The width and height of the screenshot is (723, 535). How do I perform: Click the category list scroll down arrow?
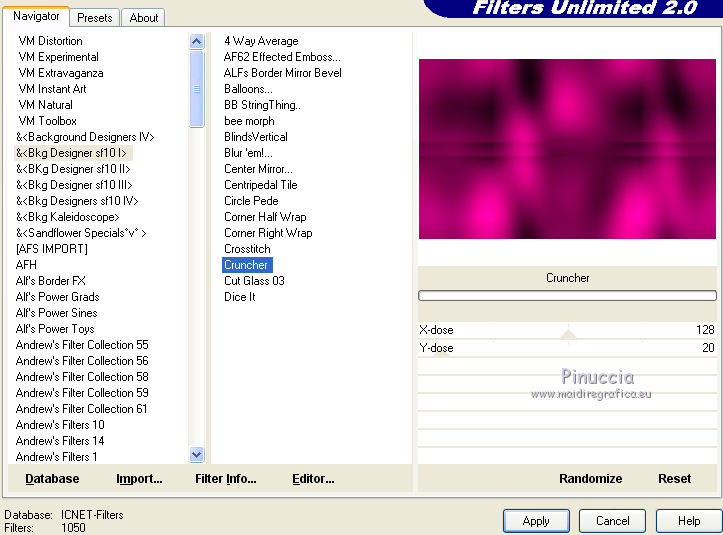click(196, 455)
